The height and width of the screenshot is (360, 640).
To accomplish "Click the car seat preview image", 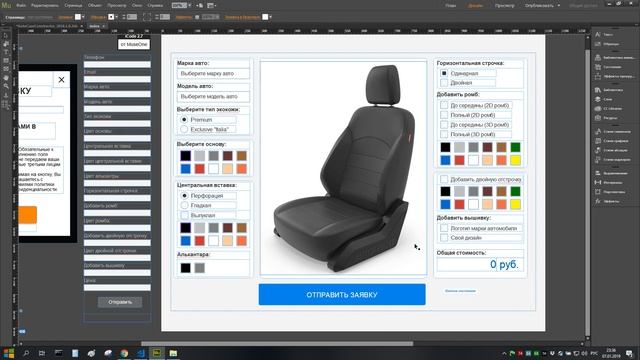I will [344, 168].
